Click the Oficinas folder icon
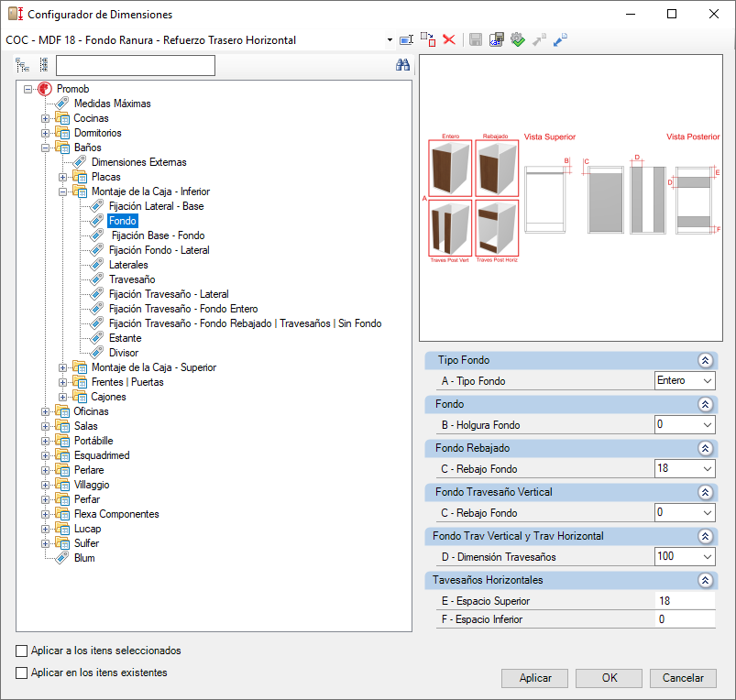The height and width of the screenshot is (700, 736). click(62, 411)
